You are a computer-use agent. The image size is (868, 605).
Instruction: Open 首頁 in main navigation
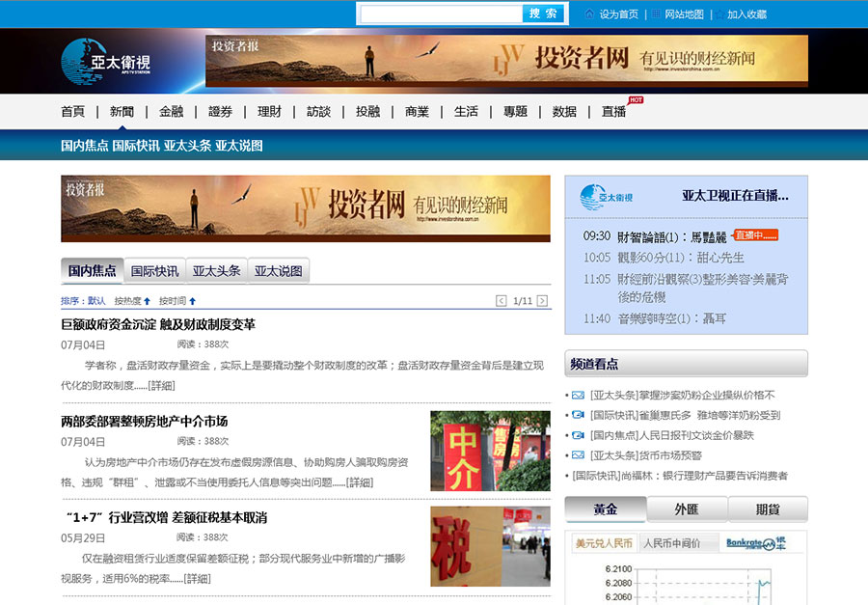pyautogui.click(x=73, y=111)
